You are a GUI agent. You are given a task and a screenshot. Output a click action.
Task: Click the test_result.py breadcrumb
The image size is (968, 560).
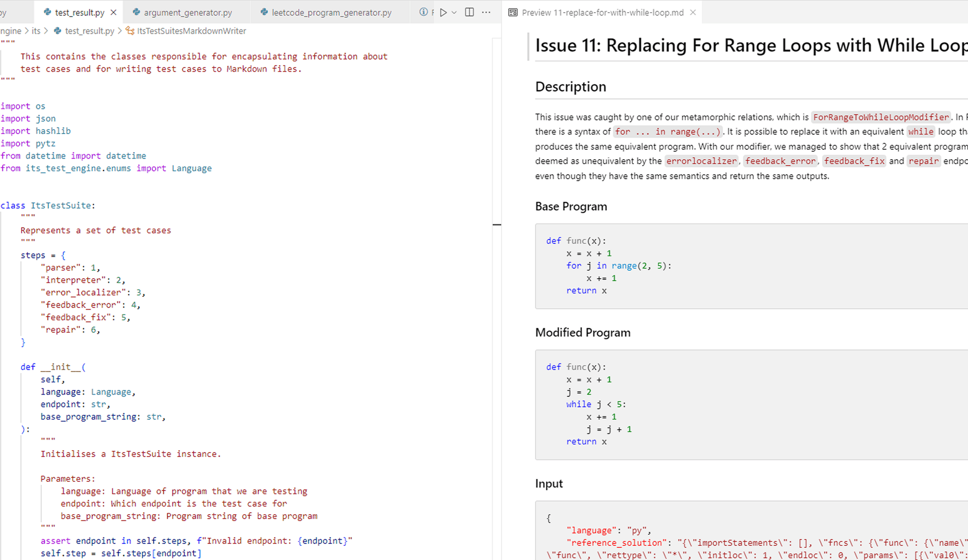pyautogui.click(x=89, y=31)
